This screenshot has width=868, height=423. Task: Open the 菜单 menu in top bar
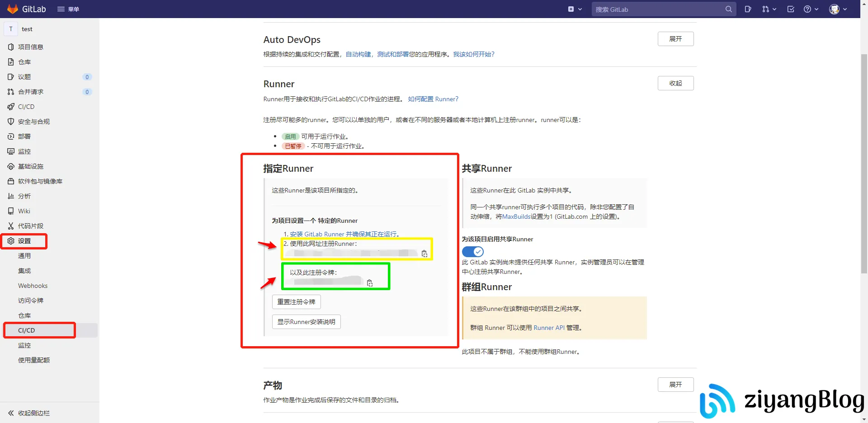[68, 9]
